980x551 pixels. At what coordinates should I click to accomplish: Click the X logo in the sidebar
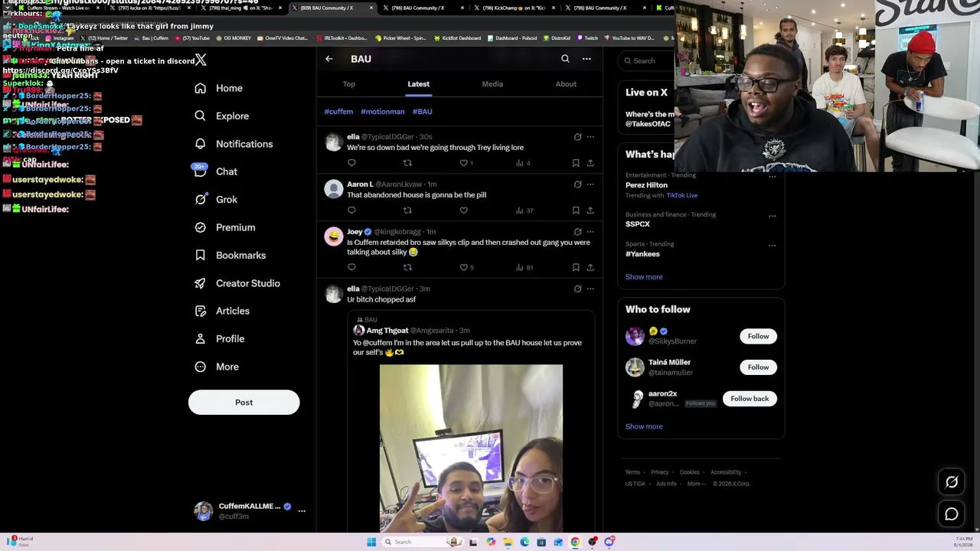[201, 60]
